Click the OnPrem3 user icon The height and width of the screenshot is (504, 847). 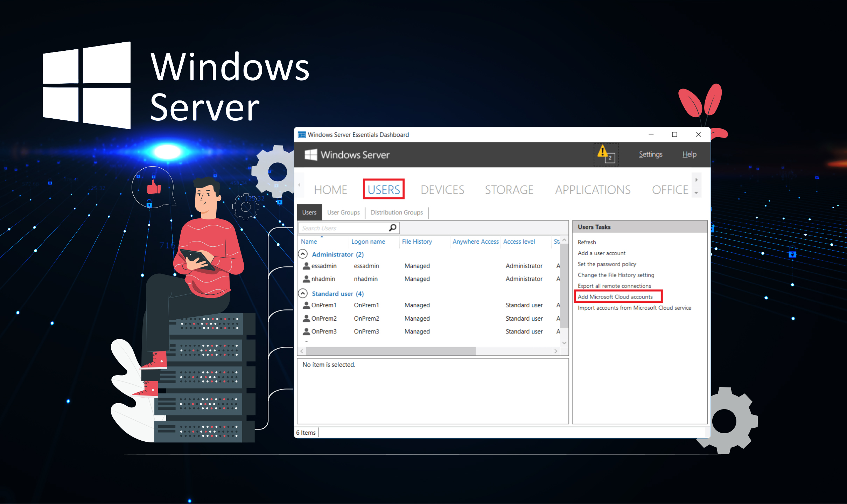tap(306, 331)
